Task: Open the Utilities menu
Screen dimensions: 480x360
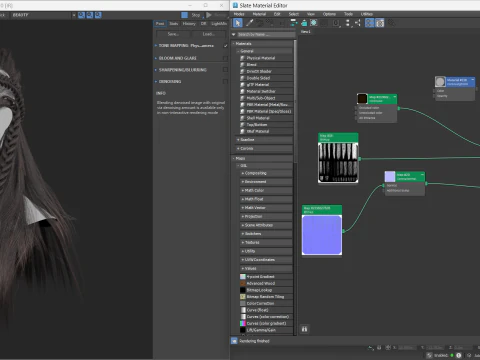Action: (366, 14)
